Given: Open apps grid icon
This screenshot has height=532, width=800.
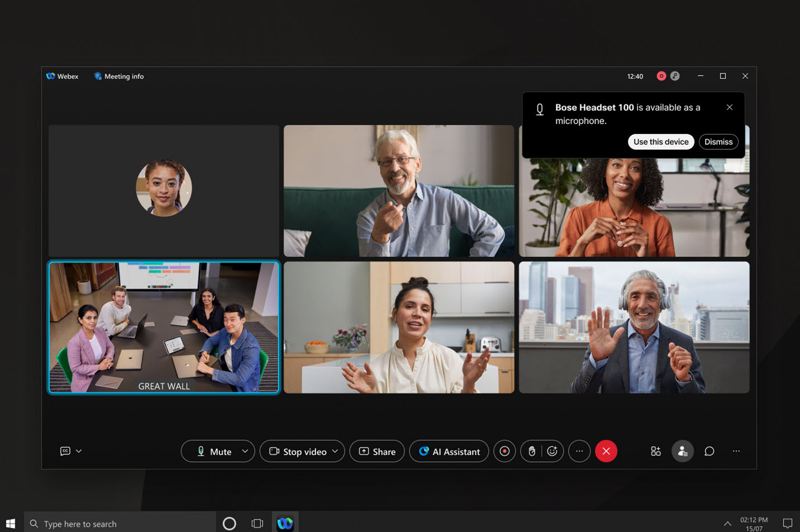Looking at the screenshot, I should pos(656,451).
